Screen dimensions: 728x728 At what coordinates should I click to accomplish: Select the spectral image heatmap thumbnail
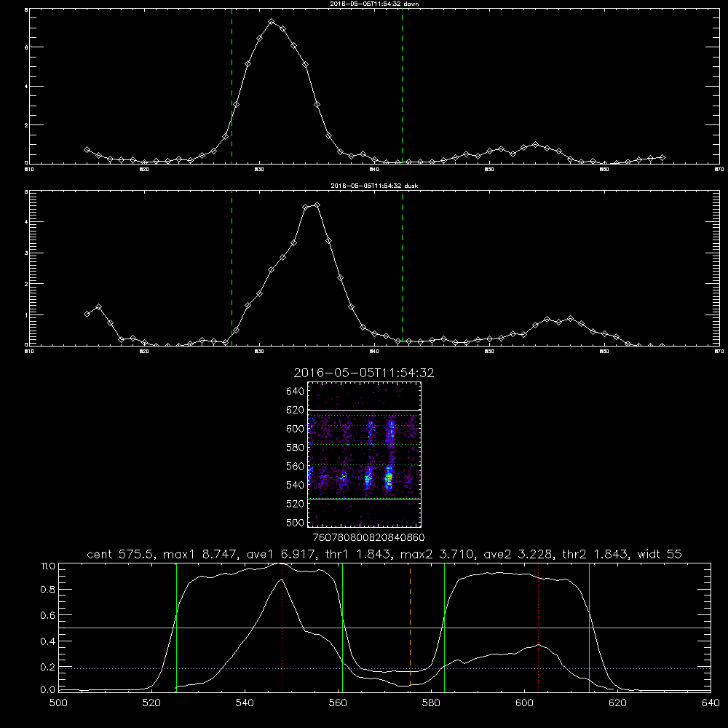point(364,454)
